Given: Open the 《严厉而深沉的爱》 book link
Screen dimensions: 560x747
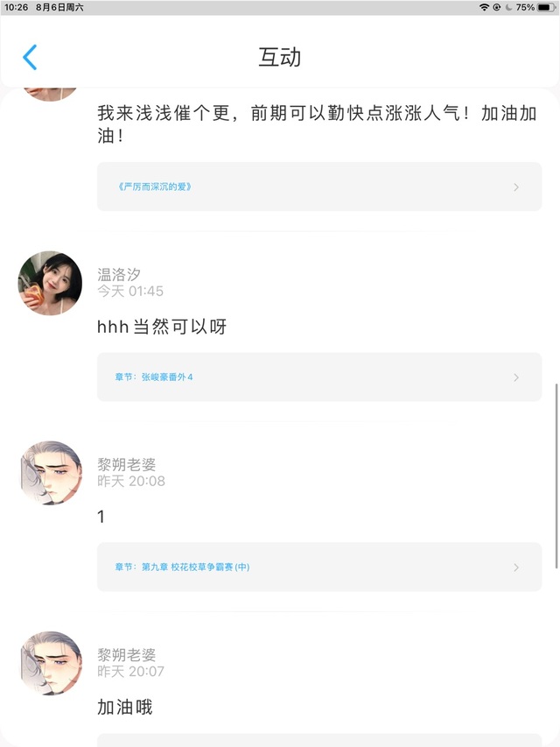Looking at the screenshot, I should tap(154, 187).
